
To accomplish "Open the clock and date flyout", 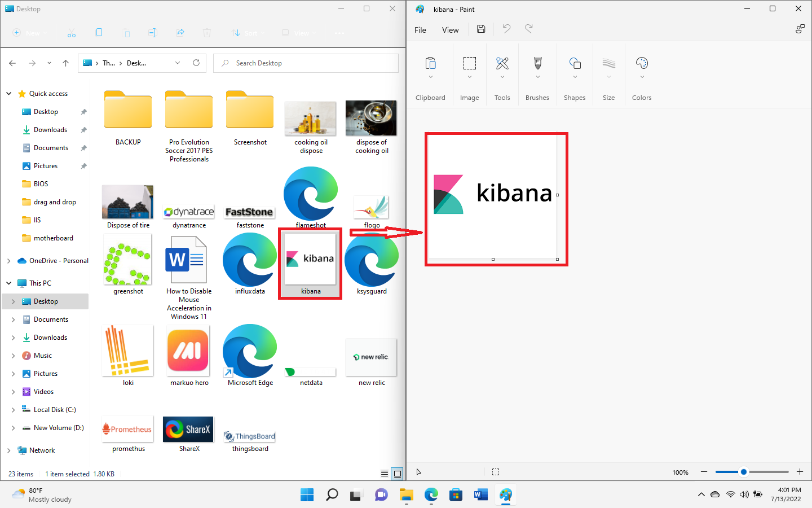I will pyautogui.click(x=787, y=494).
